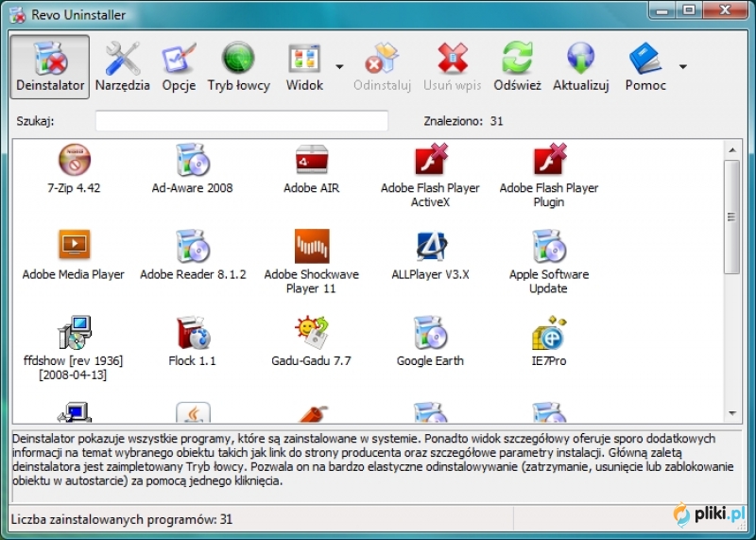The image size is (756, 540).
Task: Open Opcje settings icon
Action: [x=179, y=59]
